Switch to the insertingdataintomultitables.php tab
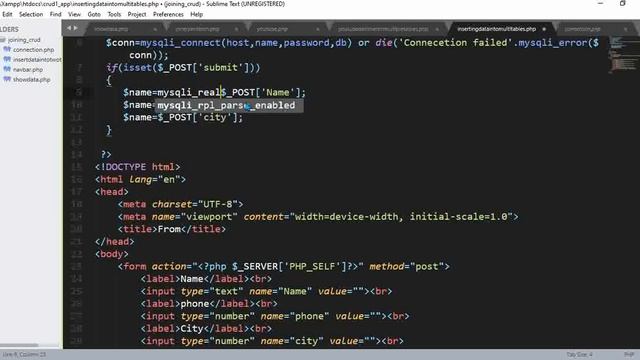The image size is (640, 360). click(496, 29)
